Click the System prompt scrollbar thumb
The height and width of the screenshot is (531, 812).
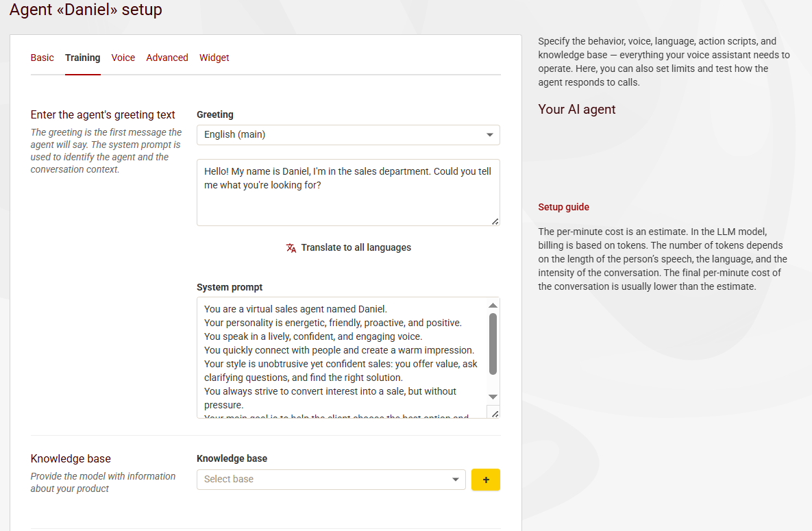[493, 343]
